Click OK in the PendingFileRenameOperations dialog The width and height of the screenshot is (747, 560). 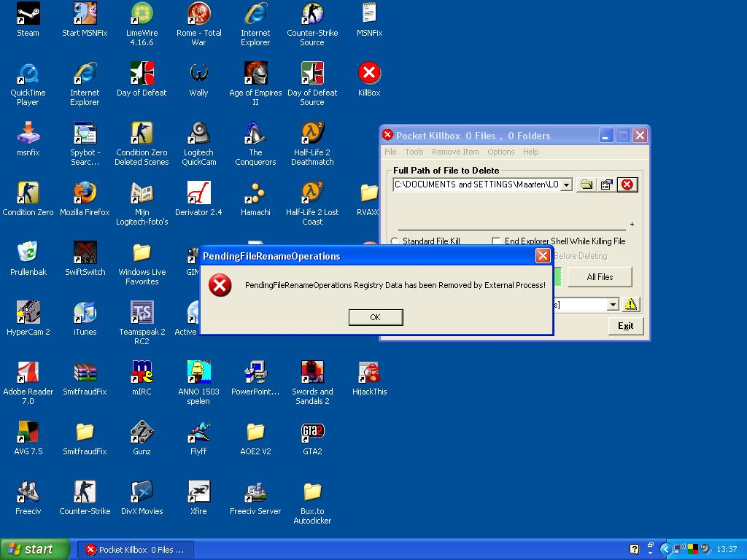[376, 317]
